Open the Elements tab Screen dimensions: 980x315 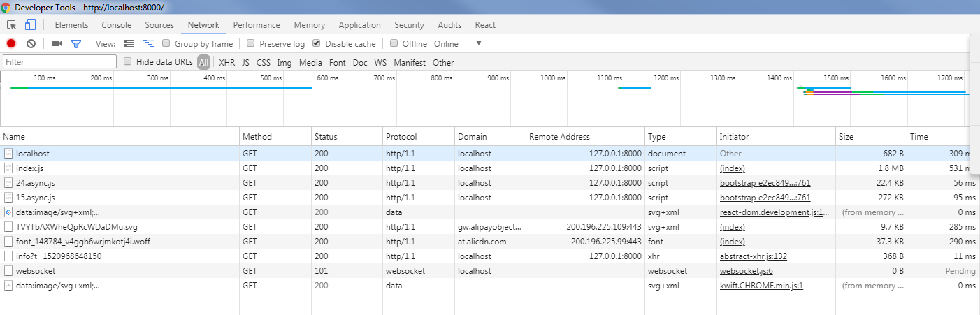(71, 25)
